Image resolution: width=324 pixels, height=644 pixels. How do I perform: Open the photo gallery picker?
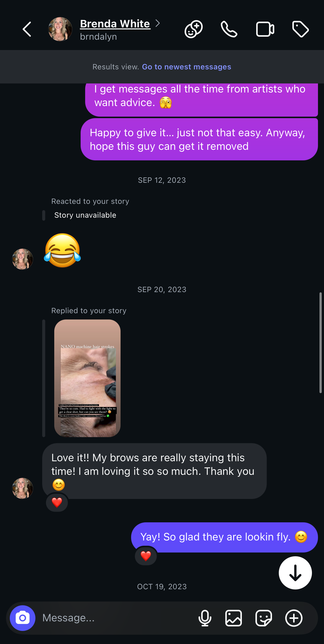(x=234, y=618)
